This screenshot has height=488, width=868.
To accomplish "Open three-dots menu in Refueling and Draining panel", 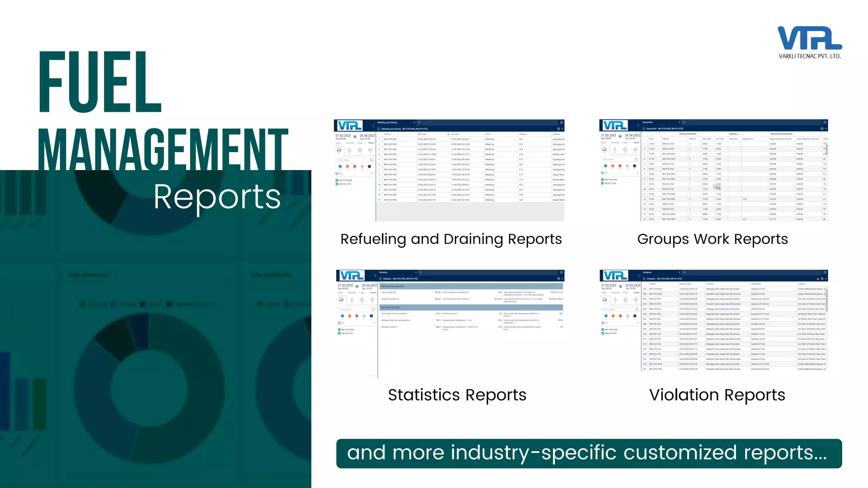I will tap(373, 126).
